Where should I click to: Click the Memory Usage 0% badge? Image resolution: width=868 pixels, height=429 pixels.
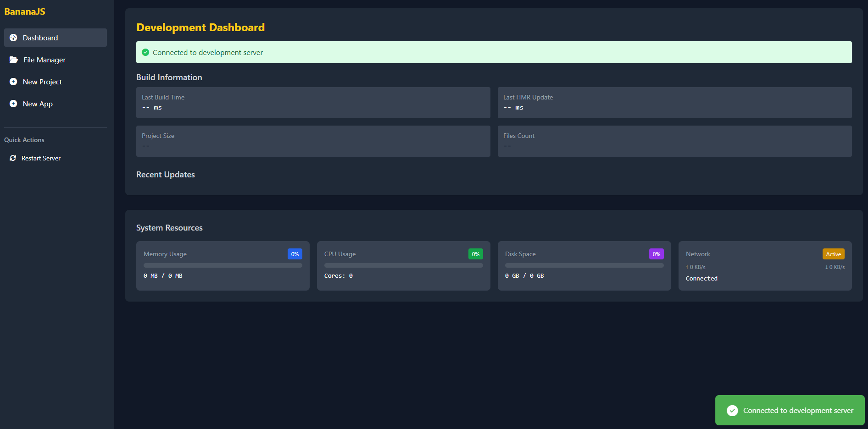(295, 253)
